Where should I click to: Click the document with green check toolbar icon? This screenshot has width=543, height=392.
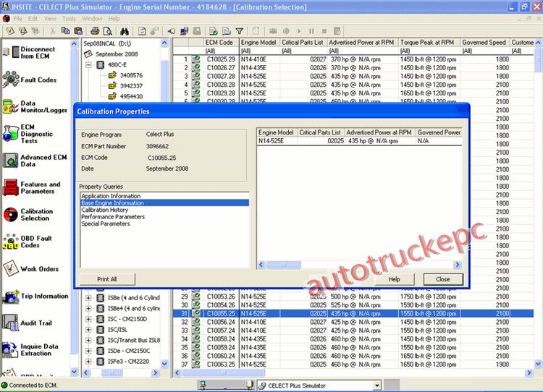[214, 31]
